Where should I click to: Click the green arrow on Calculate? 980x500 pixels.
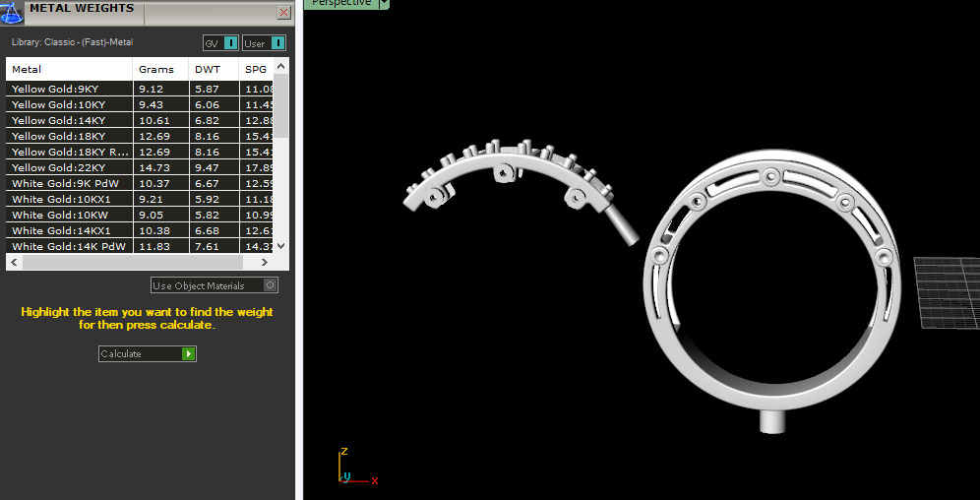click(188, 353)
